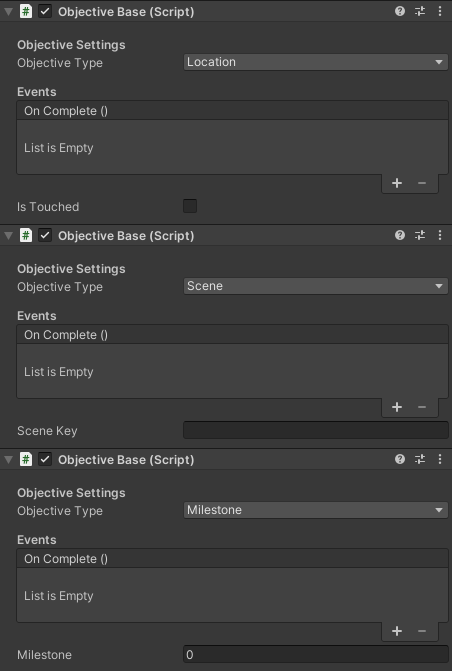Open the Objective Type dropdown showing Milestone
452x671 pixels.
[x=315, y=510]
